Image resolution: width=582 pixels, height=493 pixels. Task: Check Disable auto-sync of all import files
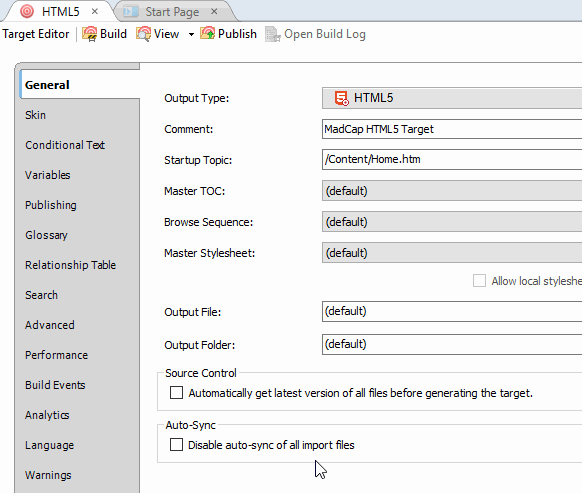tap(176, 445)
